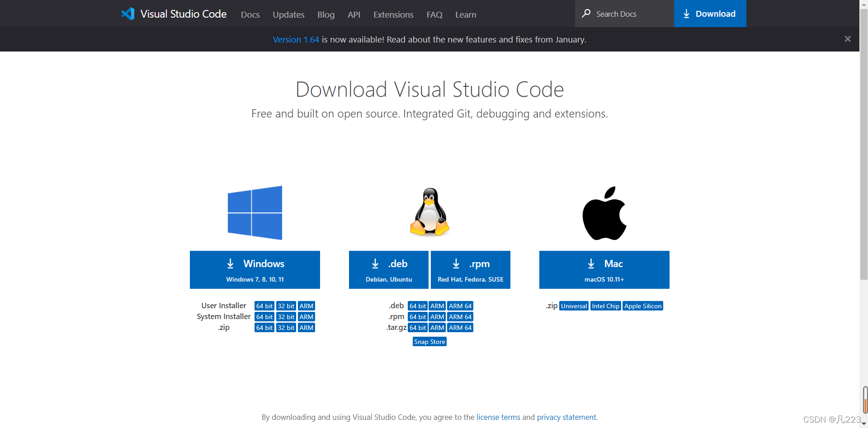
Task: Select .tar.gz ARM
Action: (x=437, y=328)
